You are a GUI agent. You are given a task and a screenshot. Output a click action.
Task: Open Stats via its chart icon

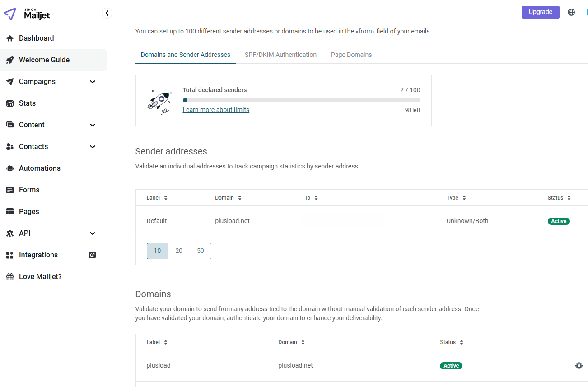10,103
